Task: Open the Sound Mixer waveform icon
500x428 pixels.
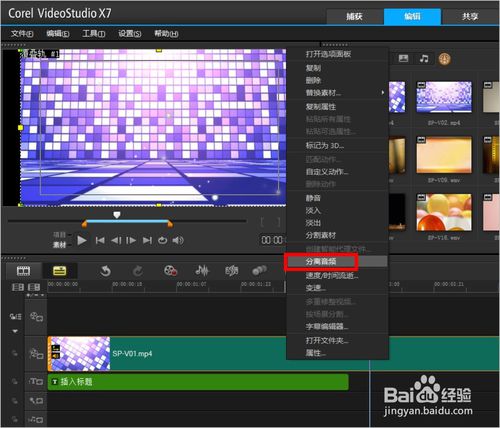Action: click(x=202, y=271)
